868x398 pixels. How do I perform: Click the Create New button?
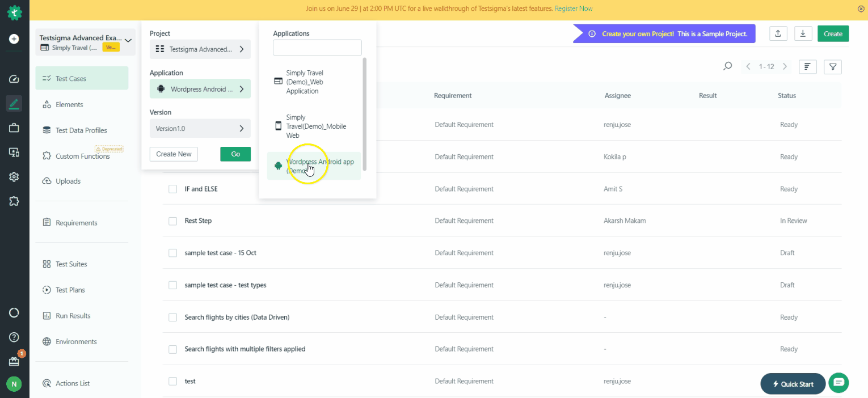[x=174, y=154]
